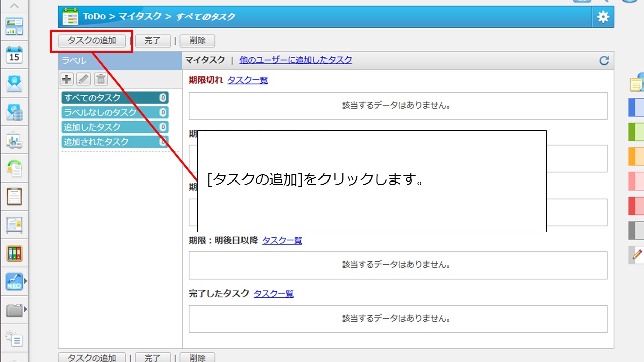Click the clipboard icon in the sidebar
This screenshot has height=362, width=644.
pos(14,196)
